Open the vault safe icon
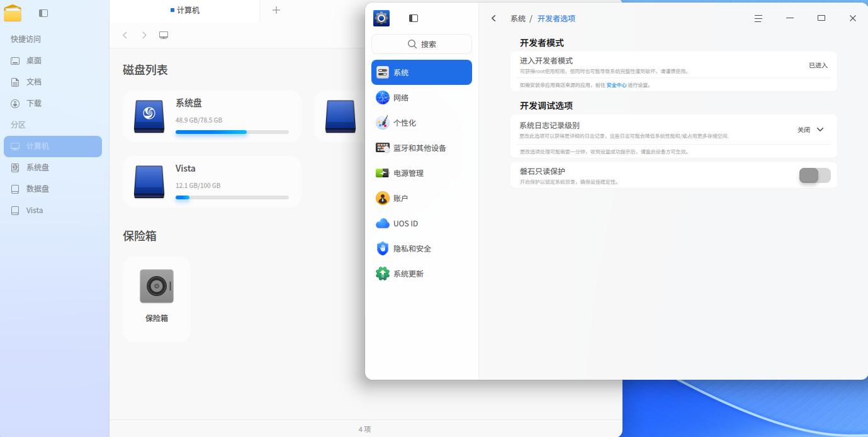Viewport: 868px width, 437px height. pyautogui.click(x=157, y=286)
